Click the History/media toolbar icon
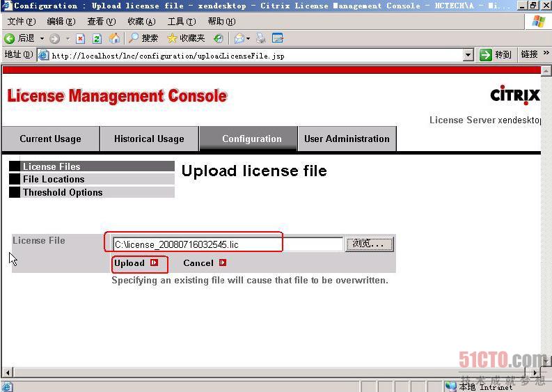Viewport: 552px width, 392px height. 219,38
